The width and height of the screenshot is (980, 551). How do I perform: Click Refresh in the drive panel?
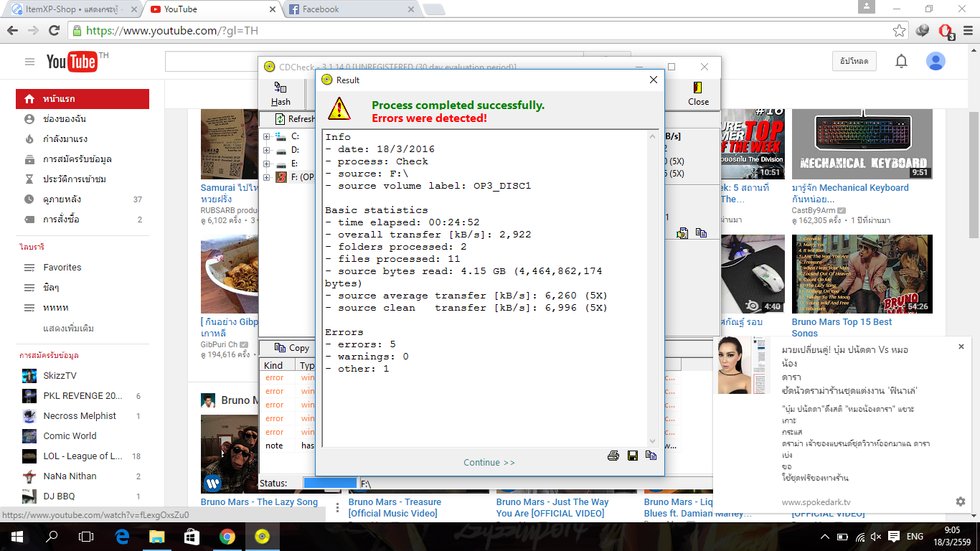point(296,119)
